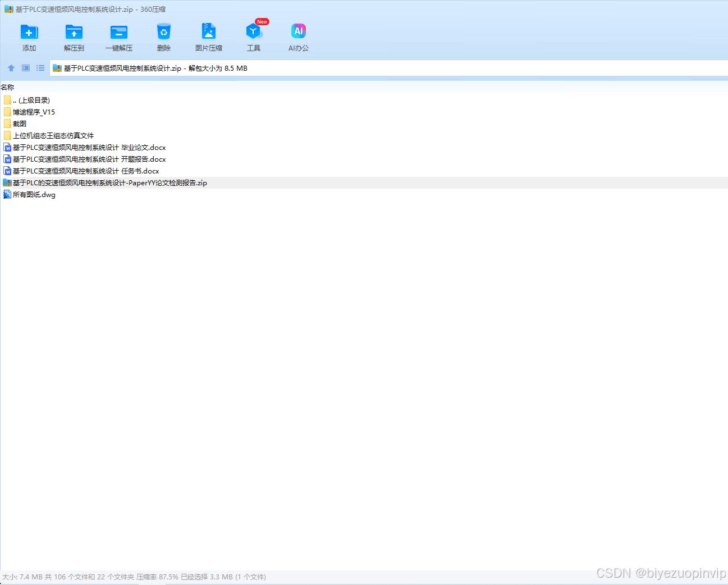Switch to icon view mode button
Image resolution: width=728 pixels, height=585 pixels.
(26, 68)
